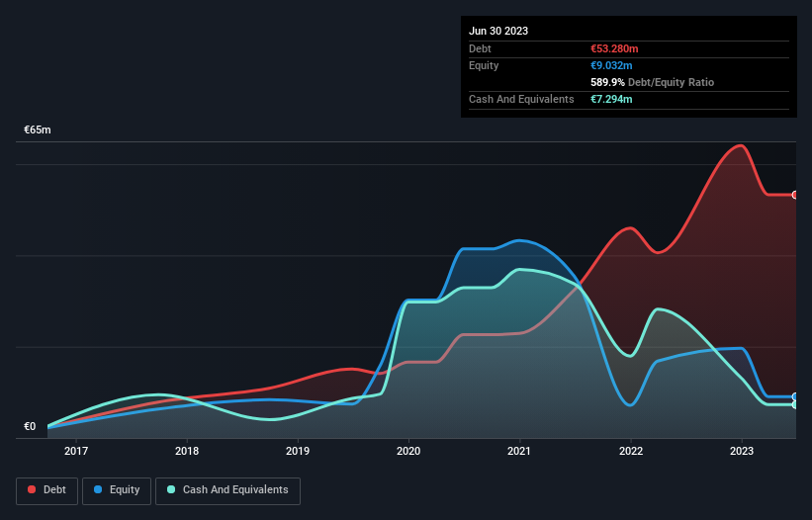Click the teal Cash endpoint marker
This screenshot has height=520, width=812.
point(795,404)
